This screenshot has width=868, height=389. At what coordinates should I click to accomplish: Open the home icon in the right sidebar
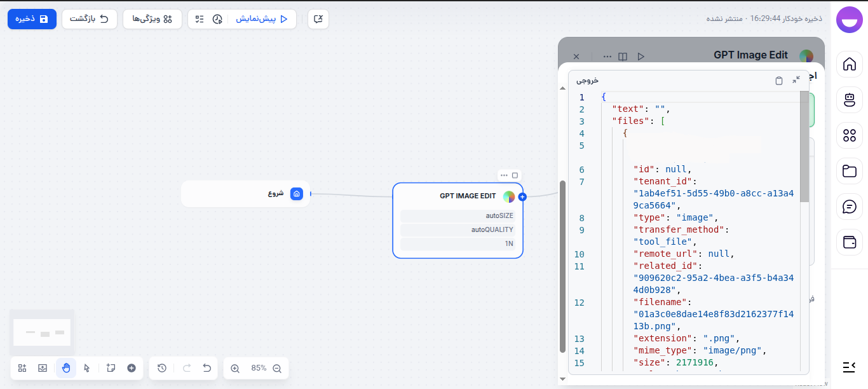point(850,64)
